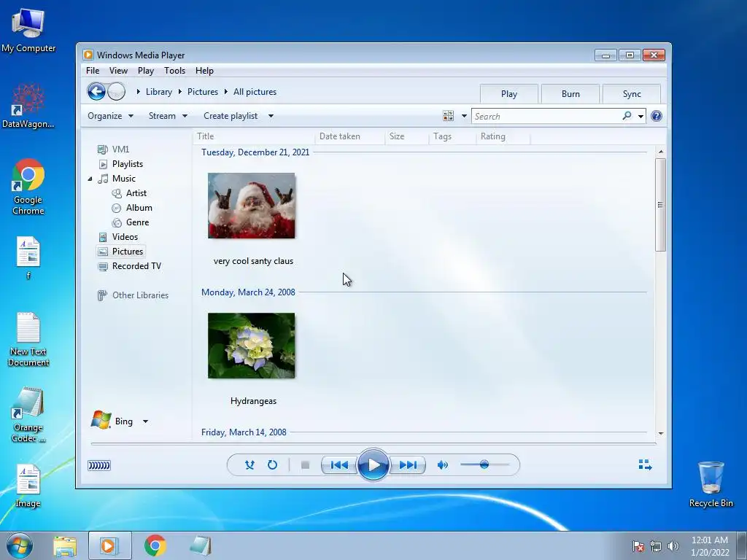747x560 pixels.
Task: Mute sound using the speaker icon
Action: pyautogui.click(x=443, y=464)
